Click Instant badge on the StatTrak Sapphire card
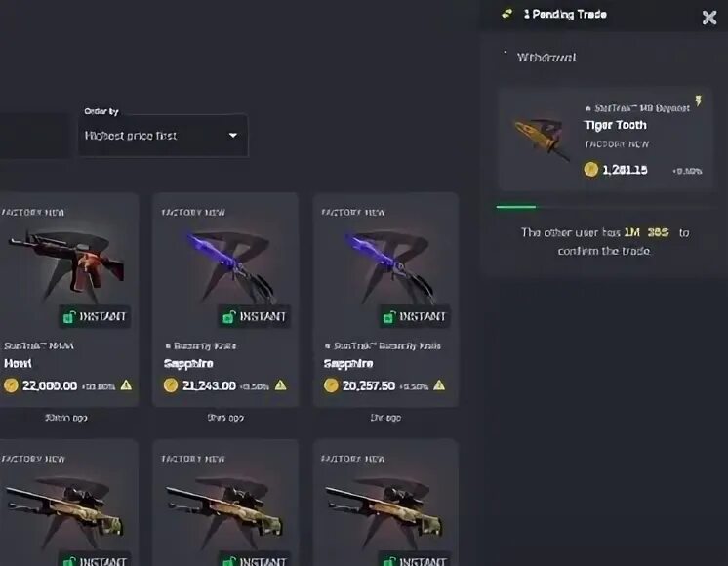 414,316
